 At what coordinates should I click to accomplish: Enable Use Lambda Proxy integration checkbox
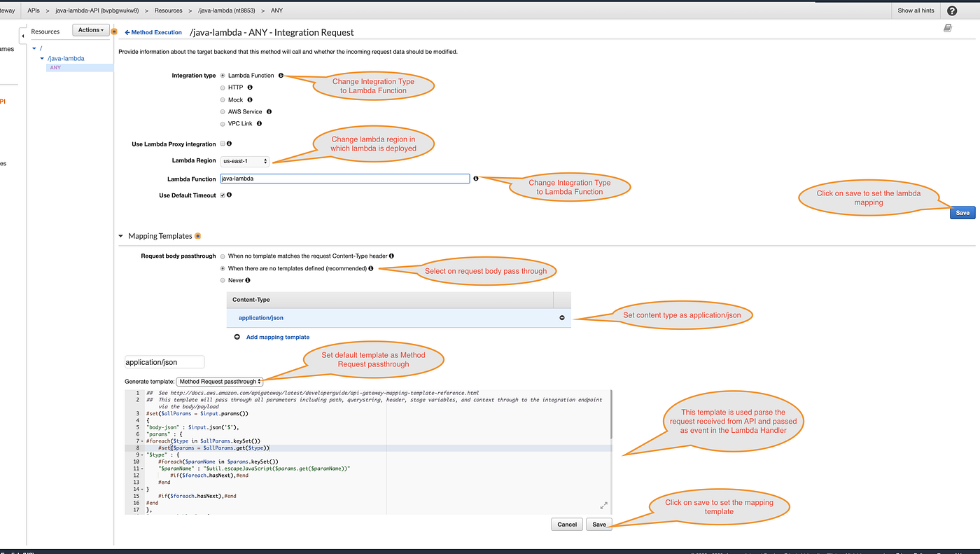pyautogui.click(x=221, y=144)
